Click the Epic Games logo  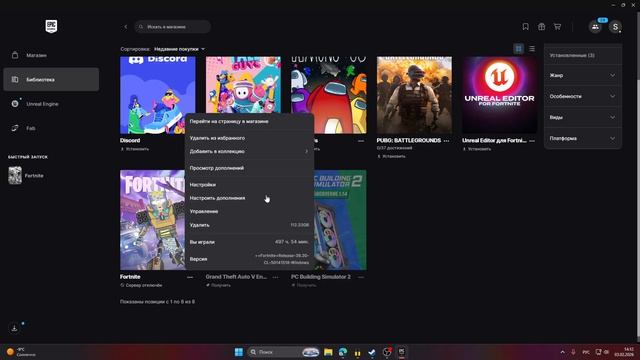click(x=51, y=27)
